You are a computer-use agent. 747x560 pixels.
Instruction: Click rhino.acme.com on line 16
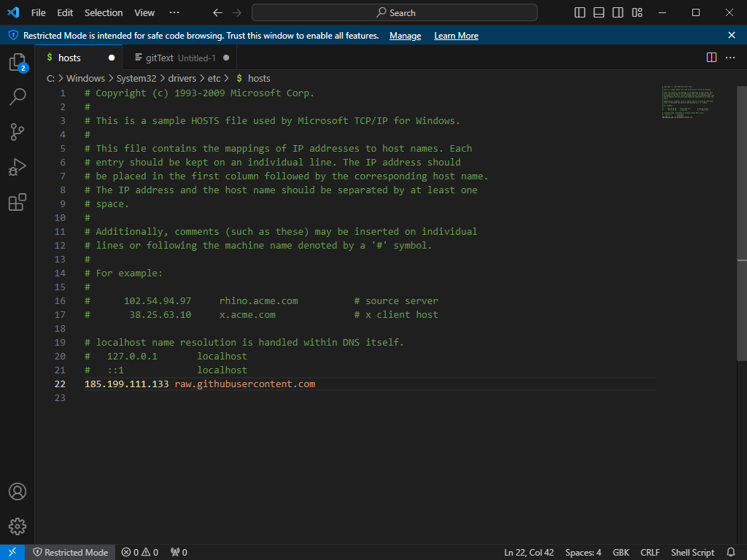(259, 301)
